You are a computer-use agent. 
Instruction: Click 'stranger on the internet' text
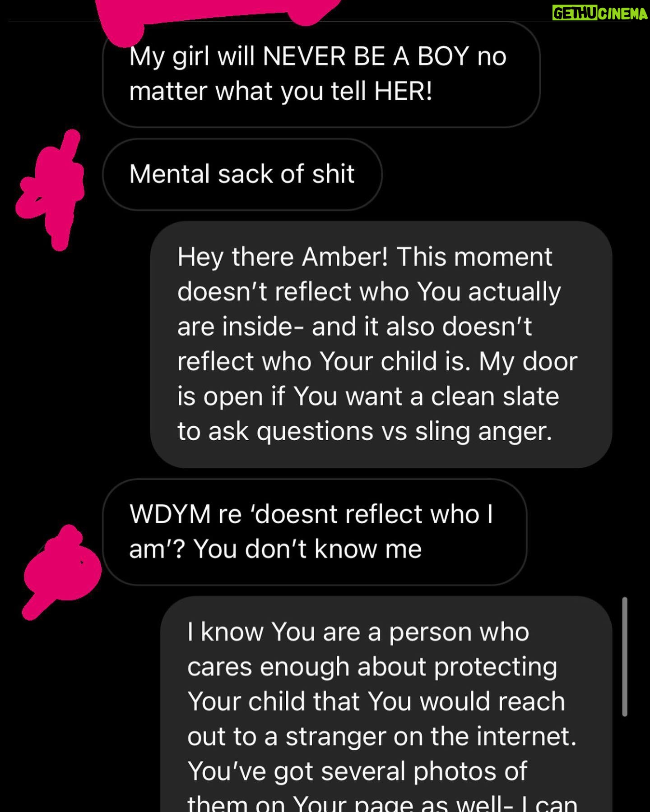[x=431, y=736]
